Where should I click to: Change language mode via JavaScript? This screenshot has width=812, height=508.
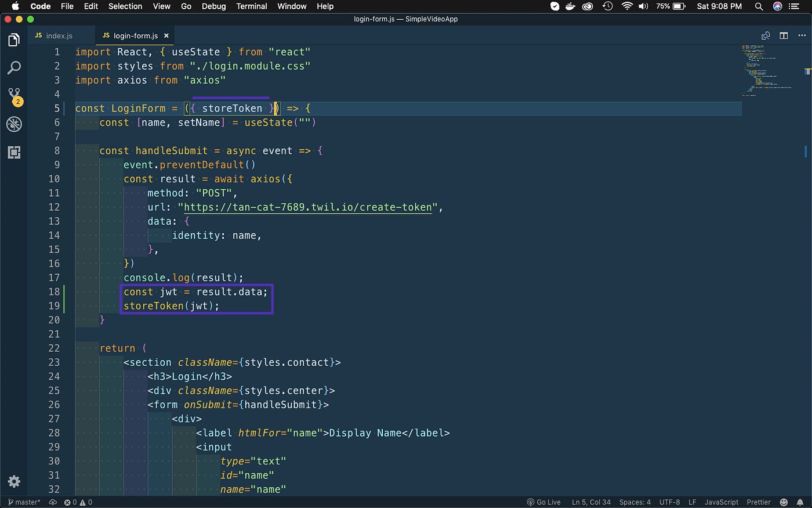[722, 502]
